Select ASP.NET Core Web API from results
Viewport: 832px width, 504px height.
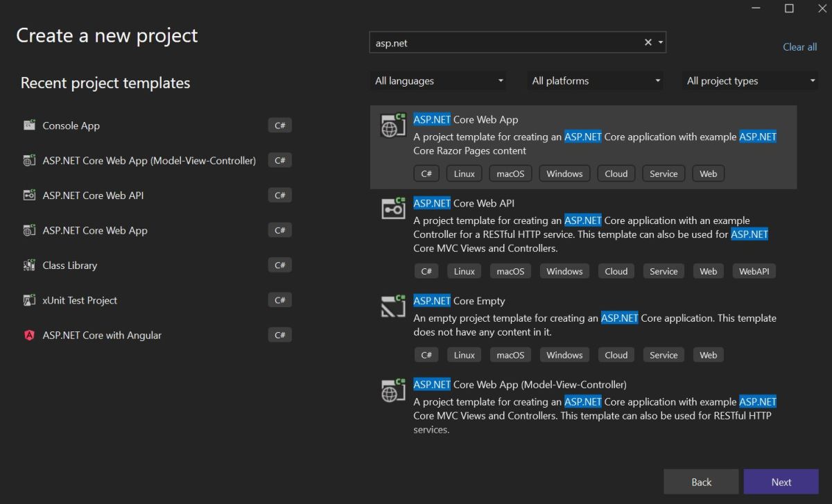[x=464, y=203]
